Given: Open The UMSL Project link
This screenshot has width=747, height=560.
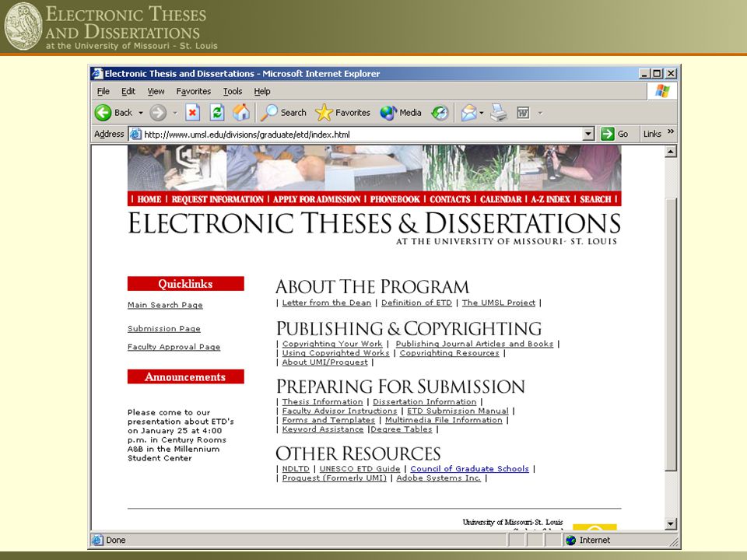Looking at the screenshot, I should [498, 303].
